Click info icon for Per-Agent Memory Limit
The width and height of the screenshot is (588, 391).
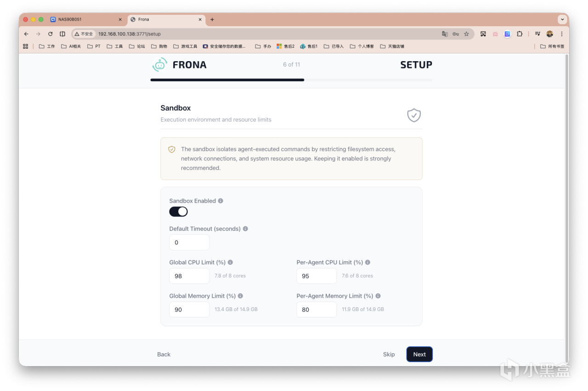(378, 296)
